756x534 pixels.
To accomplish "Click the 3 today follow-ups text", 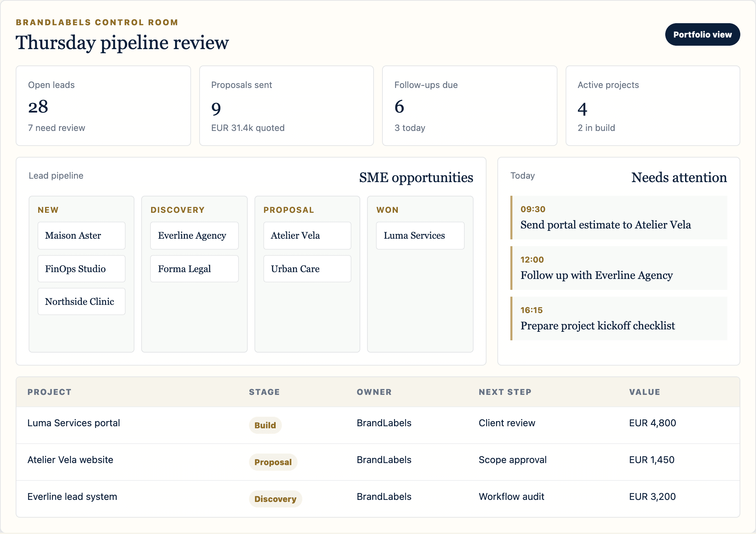I will point(410,128).
